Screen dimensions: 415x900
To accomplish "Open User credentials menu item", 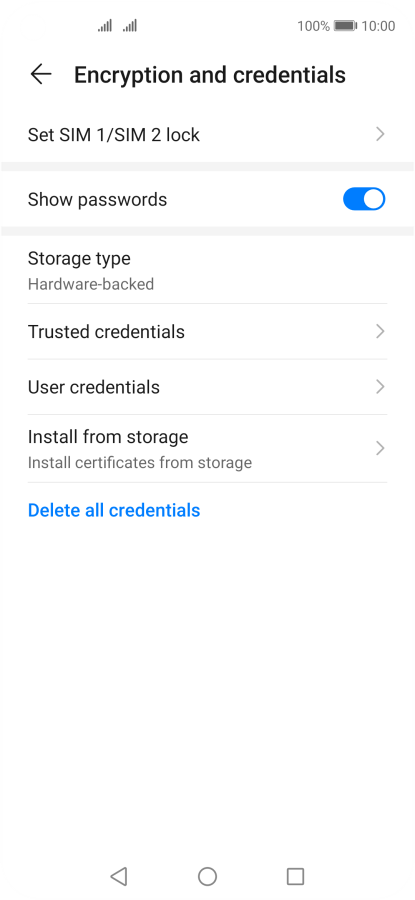I will [207, 387].
